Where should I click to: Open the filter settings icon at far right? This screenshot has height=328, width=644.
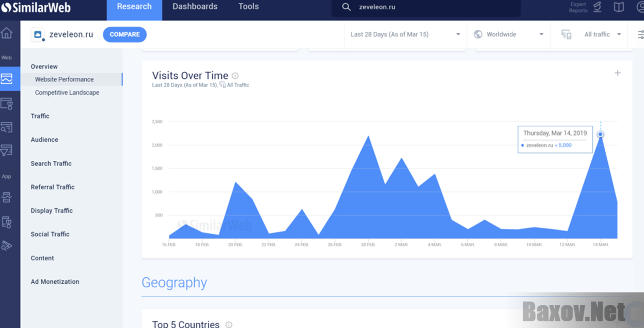point(640,35)
